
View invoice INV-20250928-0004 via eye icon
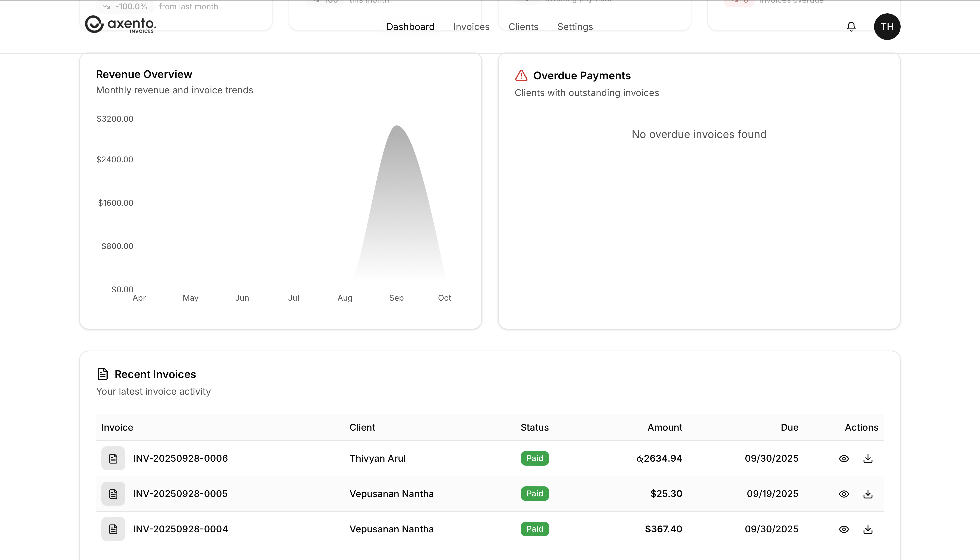coord(844,529)
